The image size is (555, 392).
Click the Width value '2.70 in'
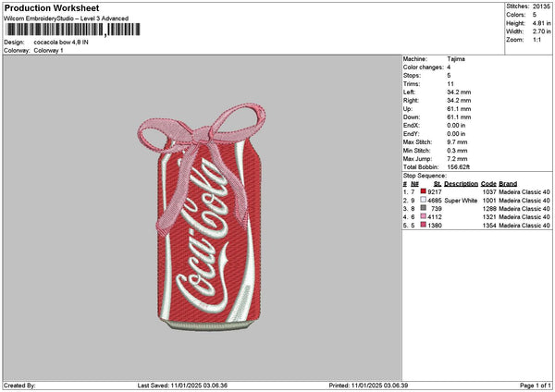541,31
